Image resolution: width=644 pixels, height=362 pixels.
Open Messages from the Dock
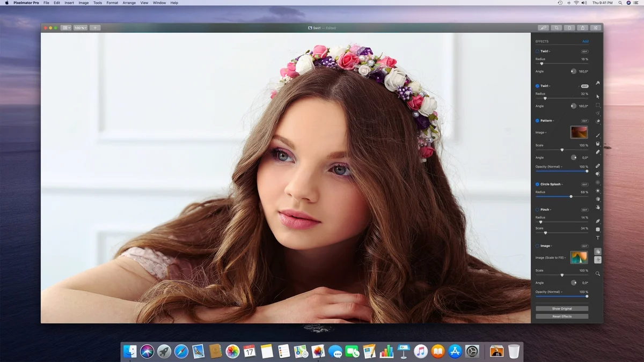coord(335,351)
